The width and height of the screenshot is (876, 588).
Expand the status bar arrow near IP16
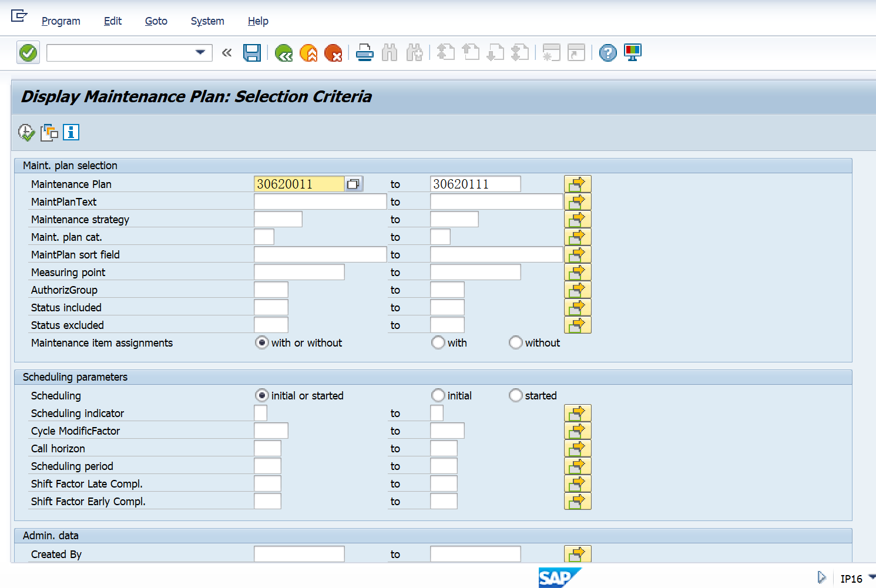(x=821, y=578)
